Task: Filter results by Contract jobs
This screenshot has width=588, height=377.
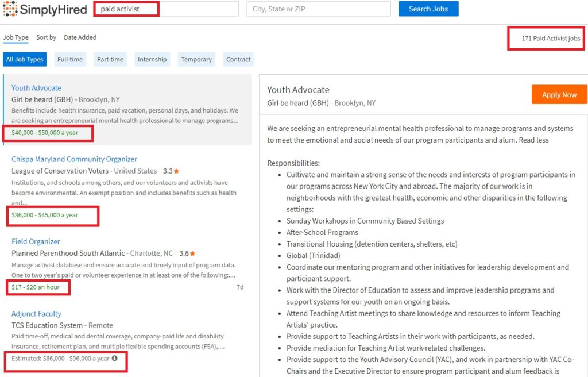Action: 238,60
